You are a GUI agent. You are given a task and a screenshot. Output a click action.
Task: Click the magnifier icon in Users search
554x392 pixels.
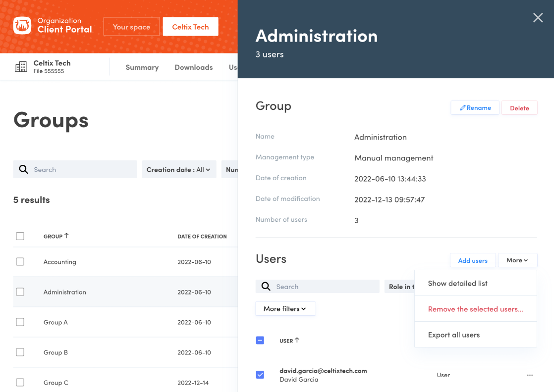coord(266,287)
